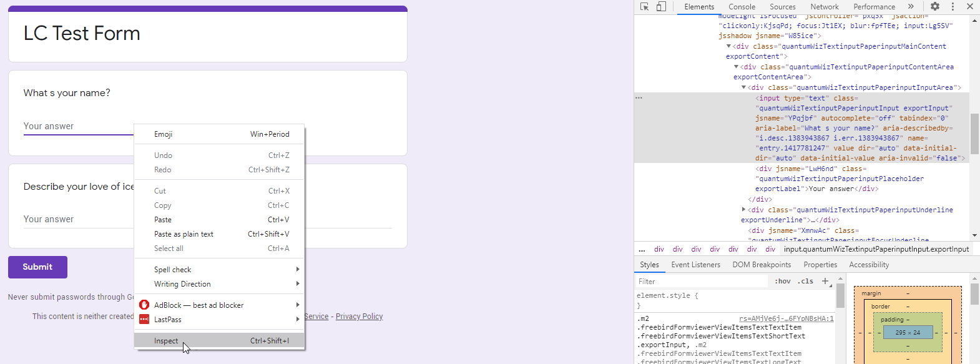Viewport: 980px width, 364px height.
Task: Show more DevTools tabs via double chevron
Action: [x=911, y=7]
